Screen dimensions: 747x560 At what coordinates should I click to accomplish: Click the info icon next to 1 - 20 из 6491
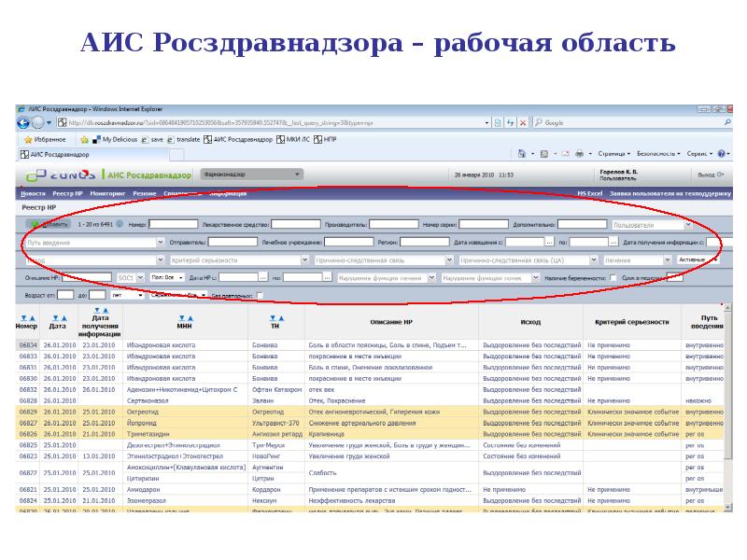tap(120, 224)
